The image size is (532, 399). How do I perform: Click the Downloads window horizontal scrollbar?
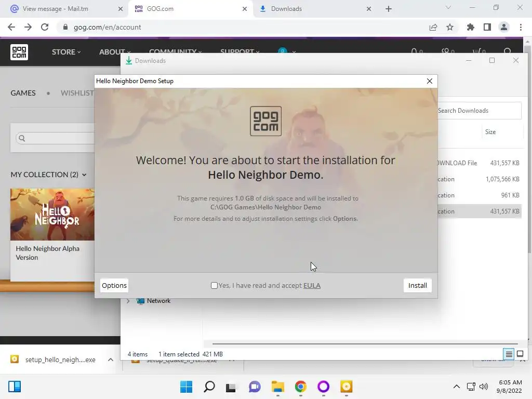click(x=365, y=344)
